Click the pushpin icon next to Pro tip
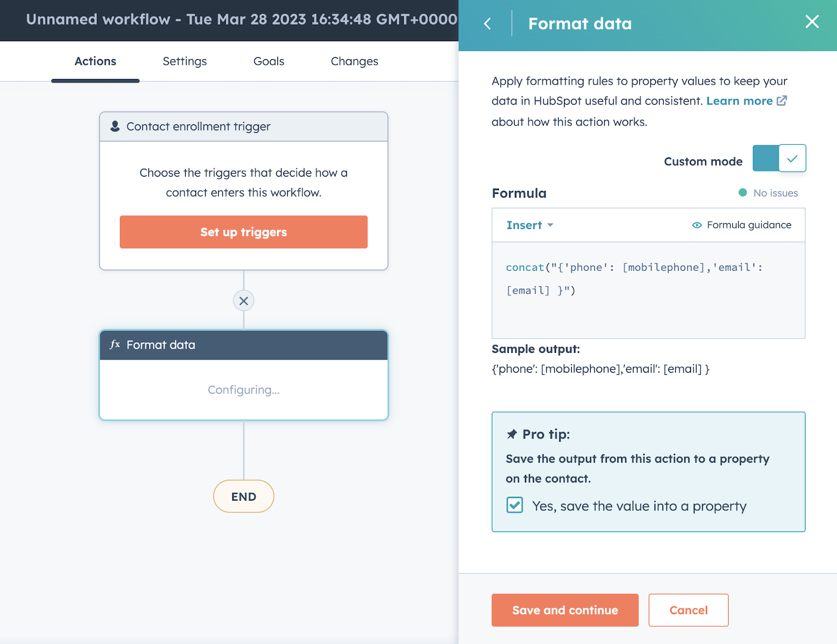Screen dimensions: 837x644 (x=512, y=434)
